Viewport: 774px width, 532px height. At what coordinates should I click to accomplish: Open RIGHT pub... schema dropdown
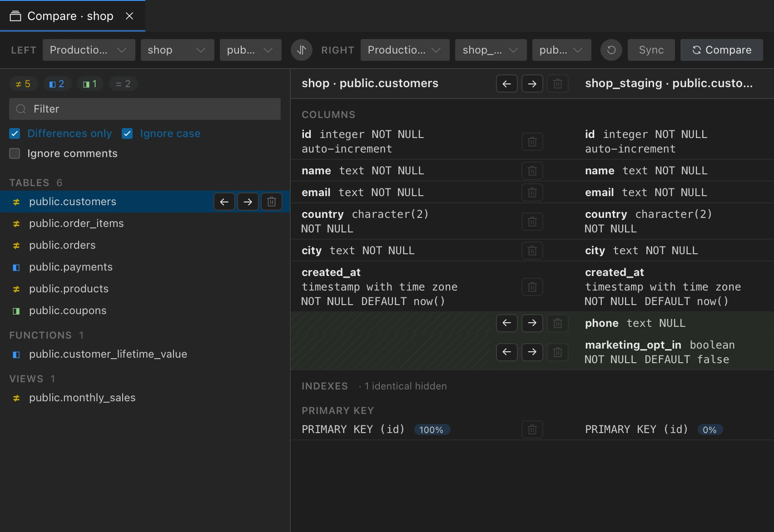[562, 50]
